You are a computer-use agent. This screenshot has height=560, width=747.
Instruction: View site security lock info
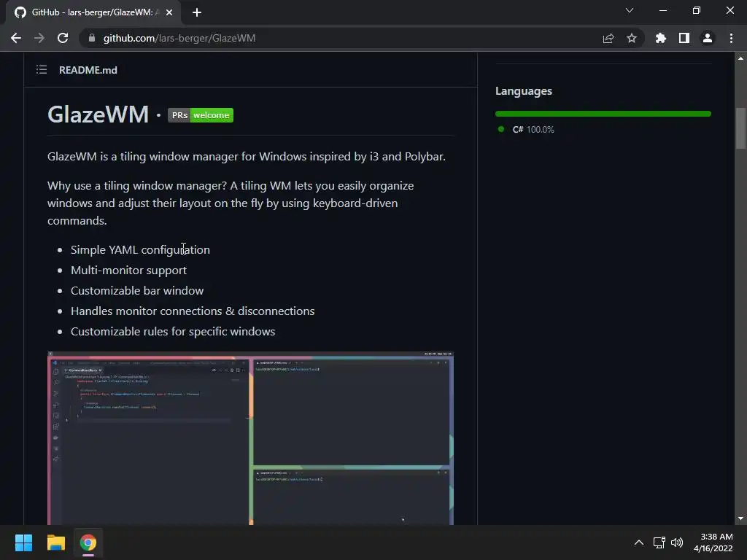pos(92,38)
